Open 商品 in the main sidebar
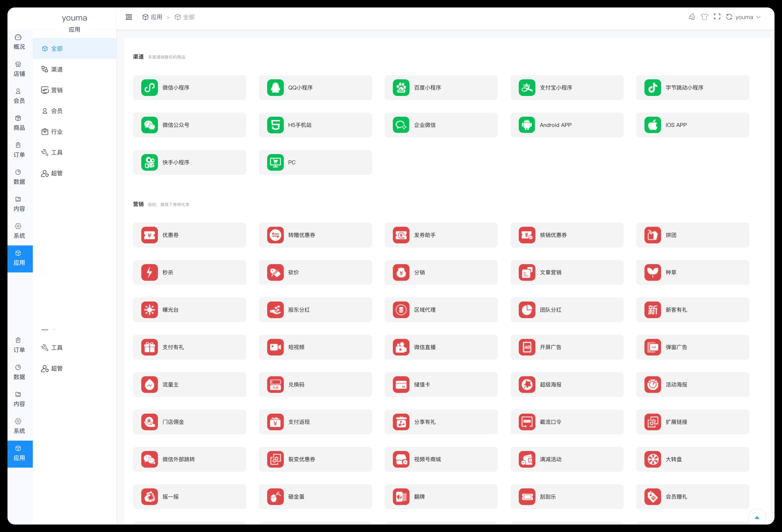Viewport: 782px width, 532px height. coord(19,123)
